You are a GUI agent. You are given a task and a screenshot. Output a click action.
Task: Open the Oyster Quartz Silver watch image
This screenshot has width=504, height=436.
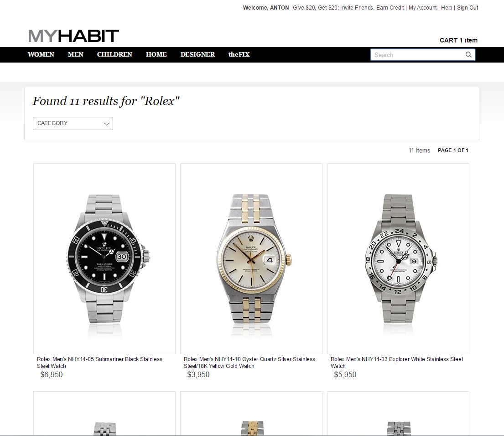pos(251,259)
